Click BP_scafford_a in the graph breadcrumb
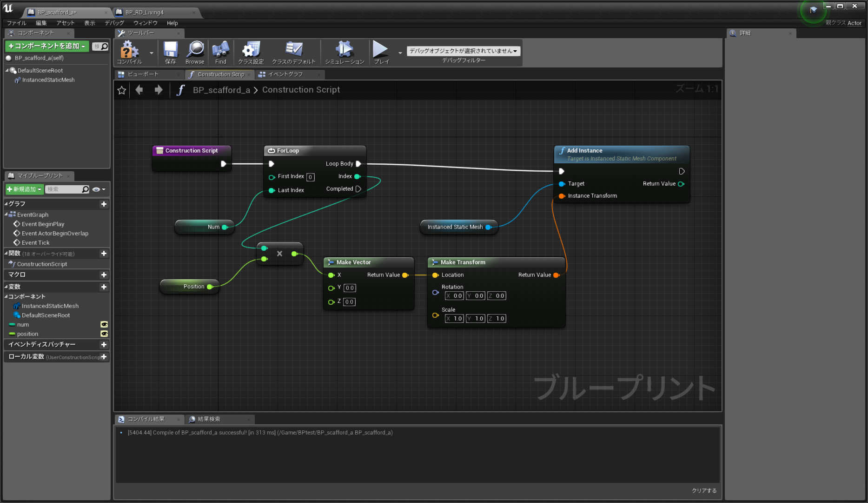868x503 pixels. 221,90
